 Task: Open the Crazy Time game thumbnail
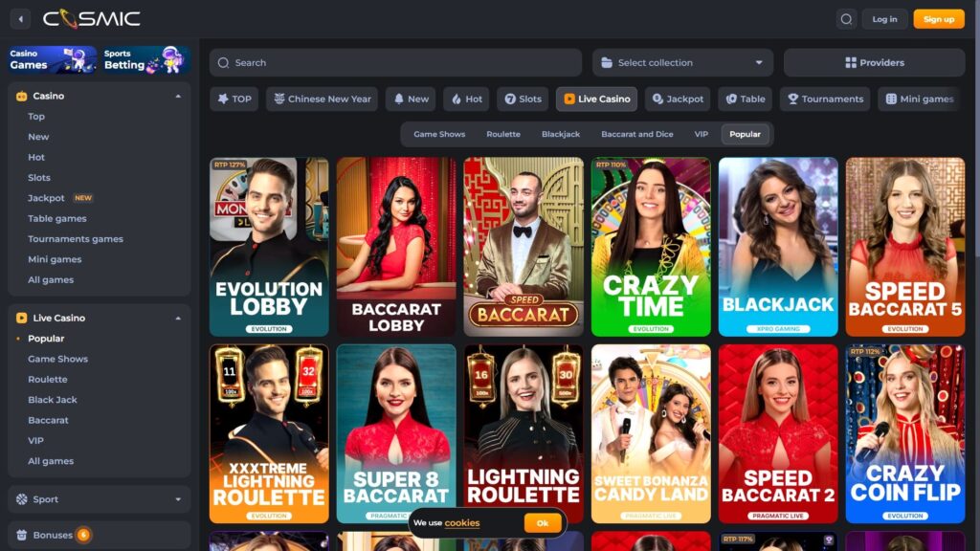[x=651, y=247]
